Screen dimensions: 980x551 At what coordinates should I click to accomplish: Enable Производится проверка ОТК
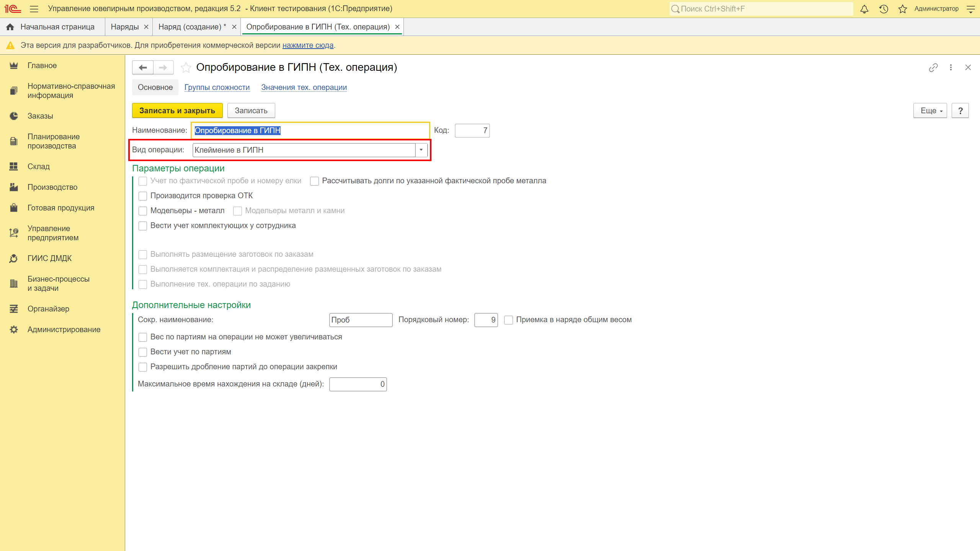pyautogui.click(x=143, y=196)
